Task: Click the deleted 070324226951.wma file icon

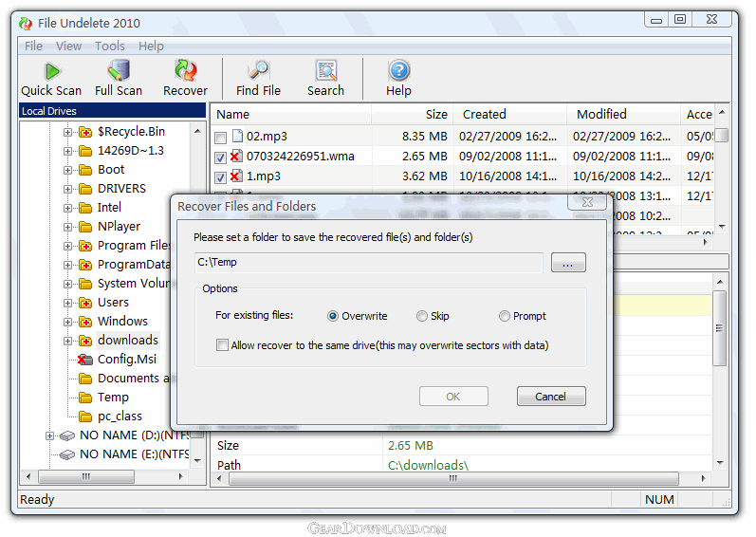Action: pos(236,157)
